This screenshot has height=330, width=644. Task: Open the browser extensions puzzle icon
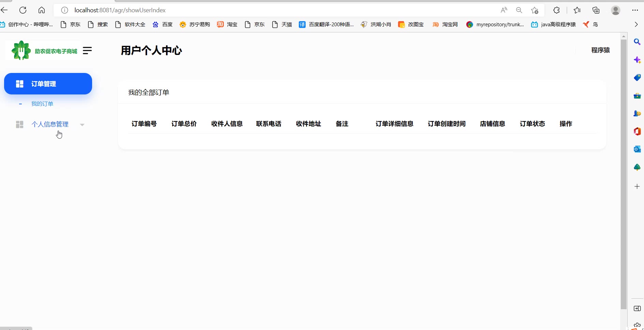tap(557, 10)
